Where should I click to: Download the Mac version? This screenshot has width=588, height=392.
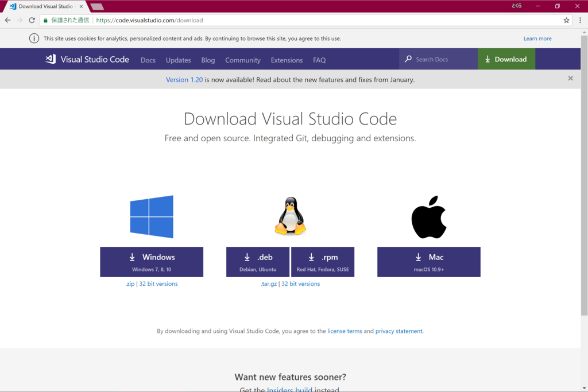428,262
